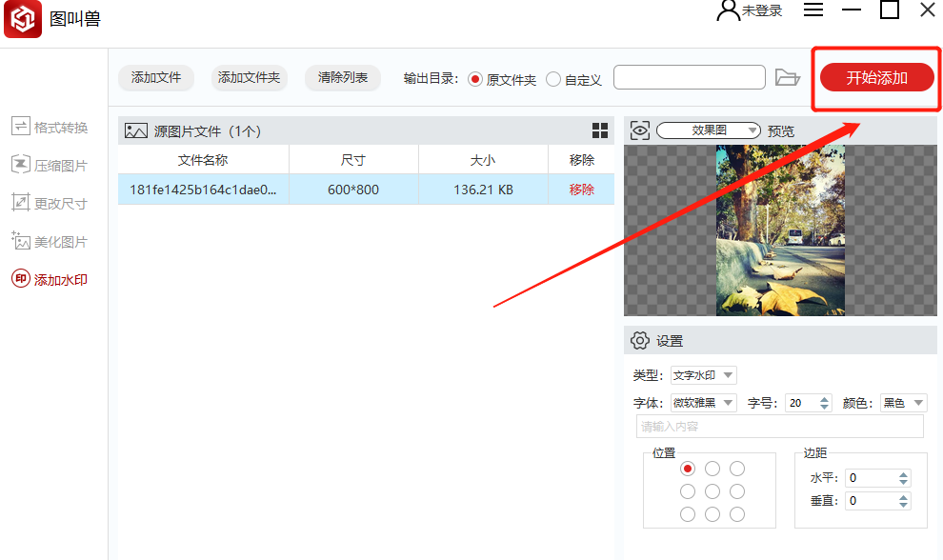Click the source image file picture icon
This screenshot has height=560, width=943.
click(x=136, y=131)
